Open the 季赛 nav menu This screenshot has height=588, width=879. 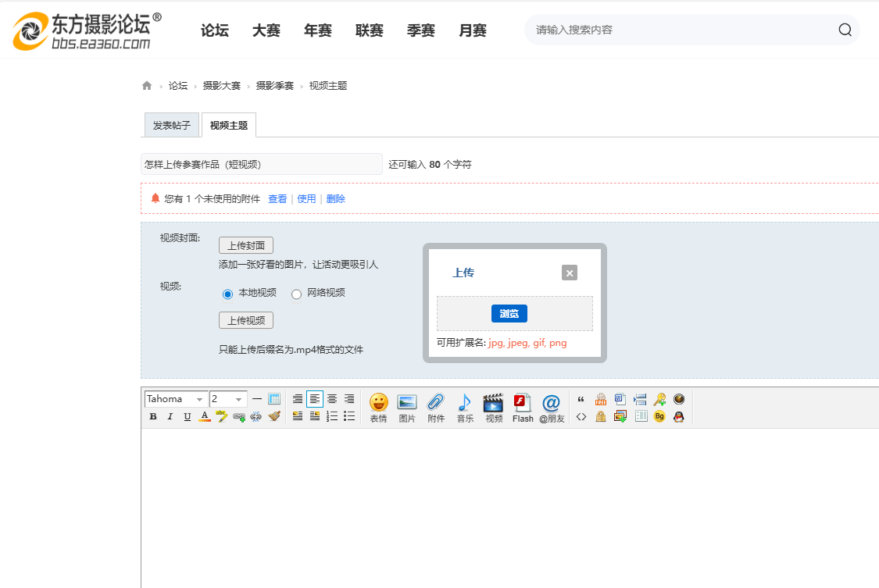pyautogui.click(x=421, y=30)
